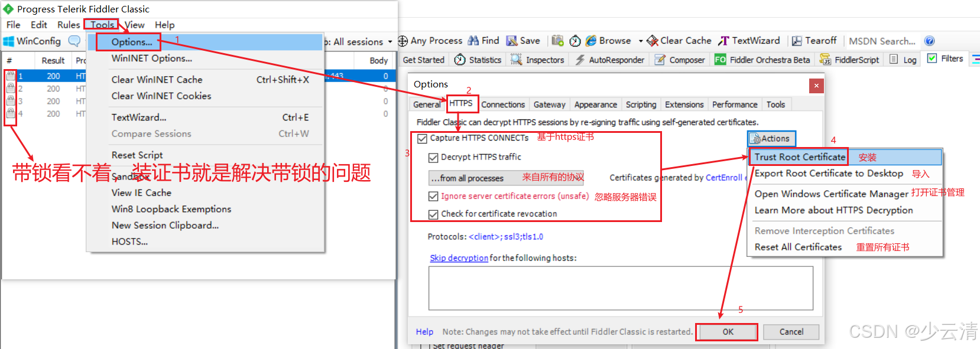Open the from all processes dropdown
The image size is (980, 349).
coord(506,178)
